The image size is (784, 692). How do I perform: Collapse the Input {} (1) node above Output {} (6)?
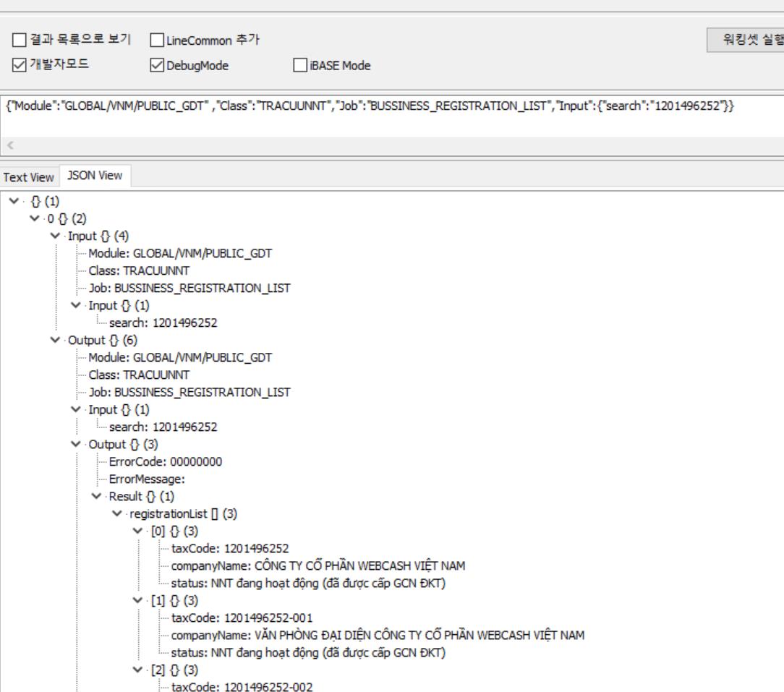75,305
